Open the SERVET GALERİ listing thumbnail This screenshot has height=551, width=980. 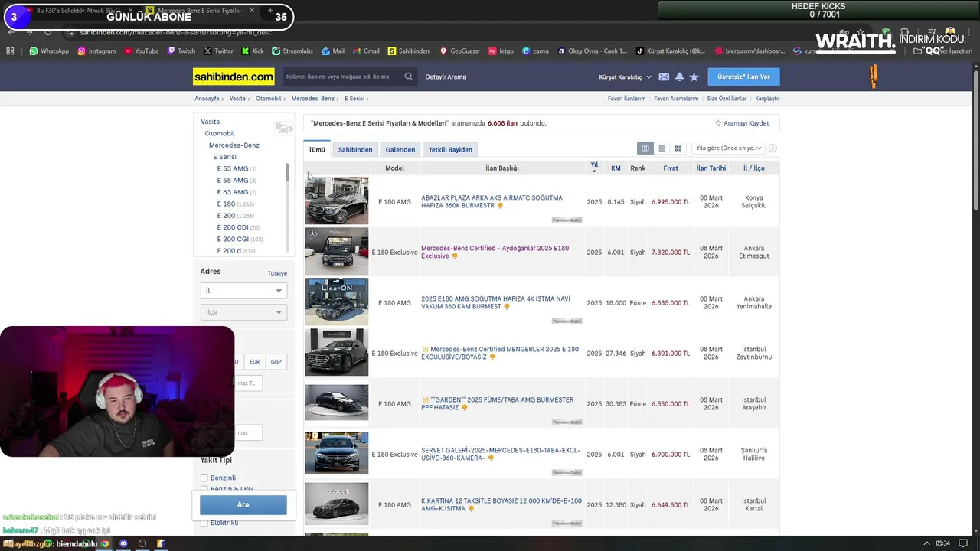[x=337, y=454]
